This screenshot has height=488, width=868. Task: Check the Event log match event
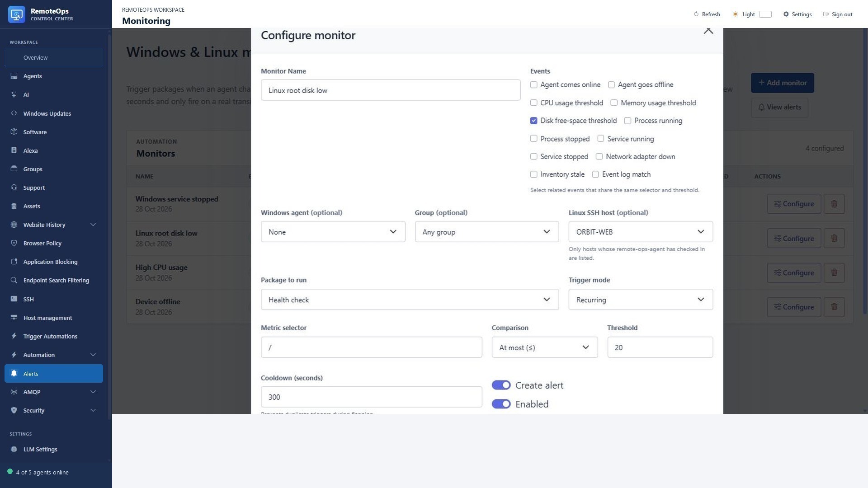click(595, 174)
